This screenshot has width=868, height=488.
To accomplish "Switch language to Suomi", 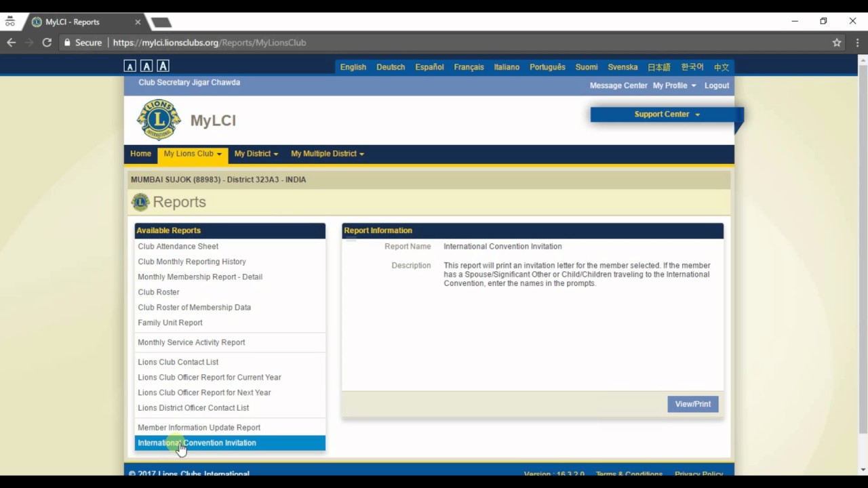I will coord(587,67).
